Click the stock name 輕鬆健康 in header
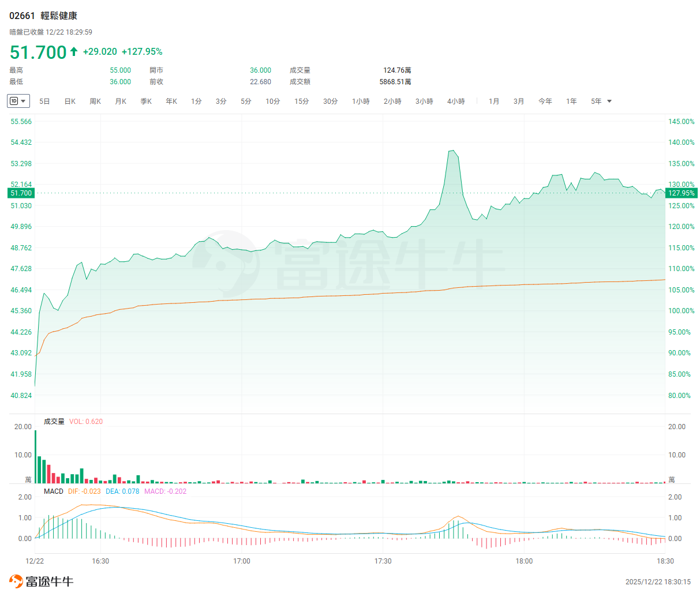This screenshot has width=700, height=597. click(59, 16)
